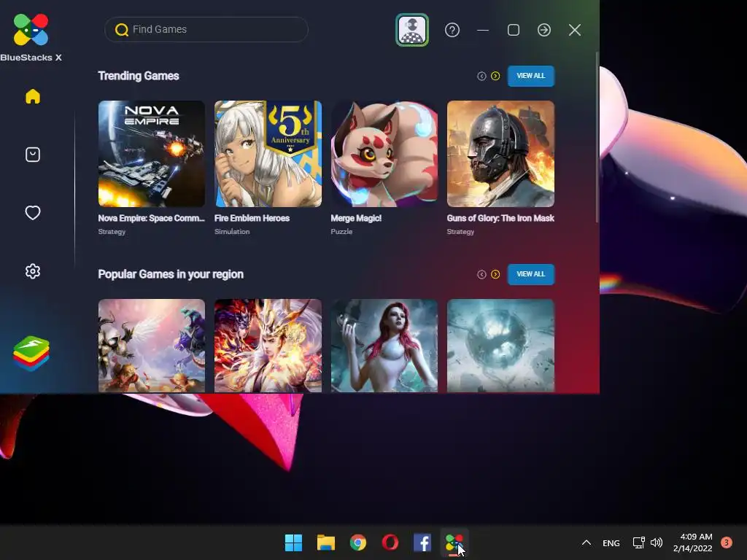747x560 pixels.
Task: Click the Trending Games heading
Action: click(x=139, y=76)
